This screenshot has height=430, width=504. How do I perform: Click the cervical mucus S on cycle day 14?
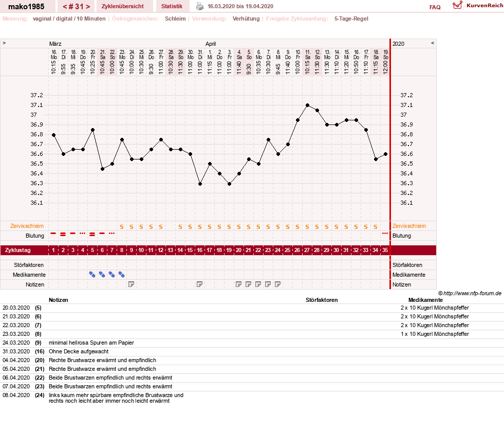pos(180,227)
